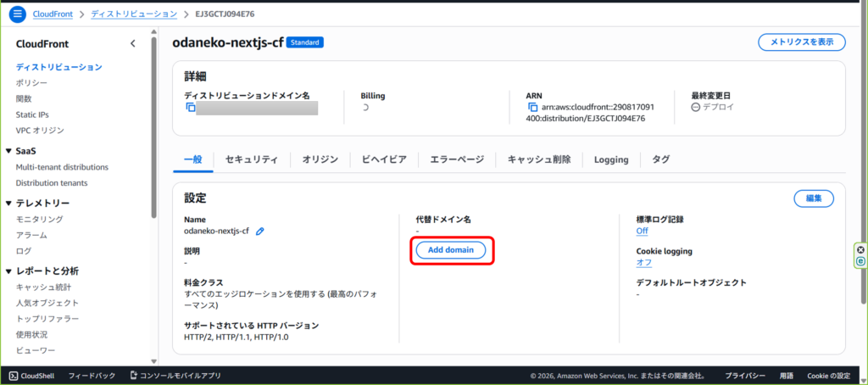Image resolution: width=868 pixels, height=385 pixels.
Task: Copy the ARN value
Action: tap(533, 109)
